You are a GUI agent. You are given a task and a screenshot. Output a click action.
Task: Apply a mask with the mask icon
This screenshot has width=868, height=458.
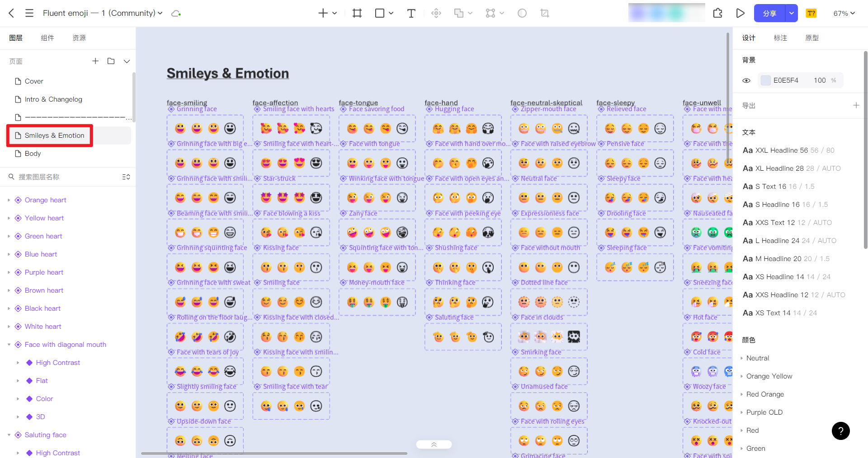click(522, 13)
